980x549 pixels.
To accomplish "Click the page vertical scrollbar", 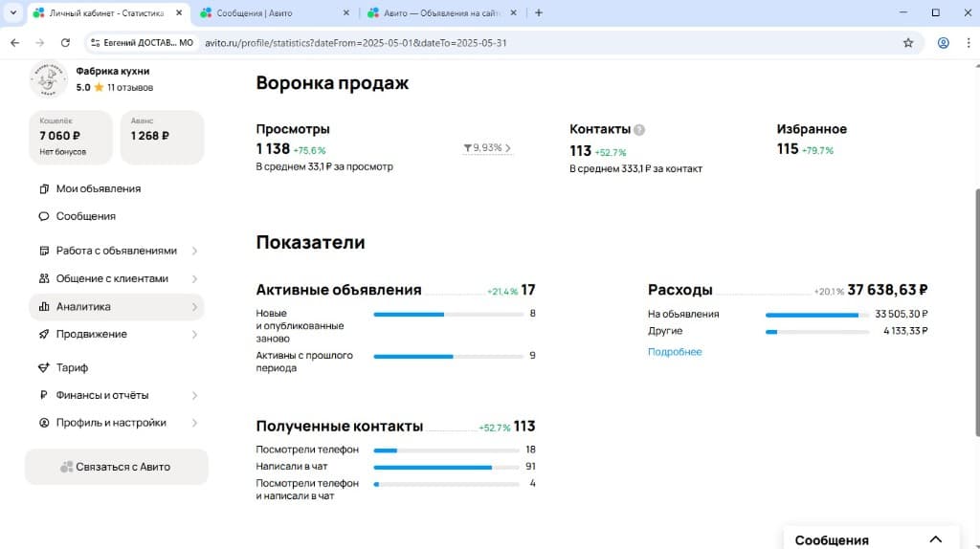I will tap(977, 313).
